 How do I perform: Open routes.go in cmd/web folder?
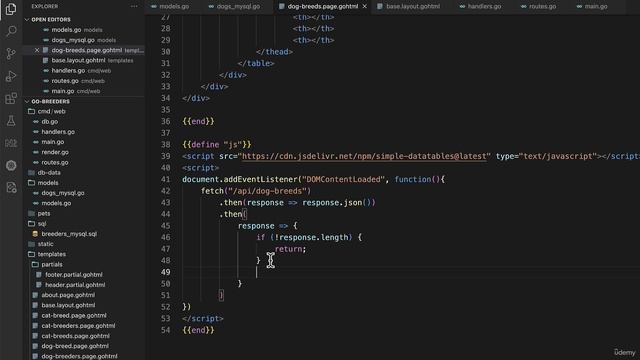(x=55, y=162)
